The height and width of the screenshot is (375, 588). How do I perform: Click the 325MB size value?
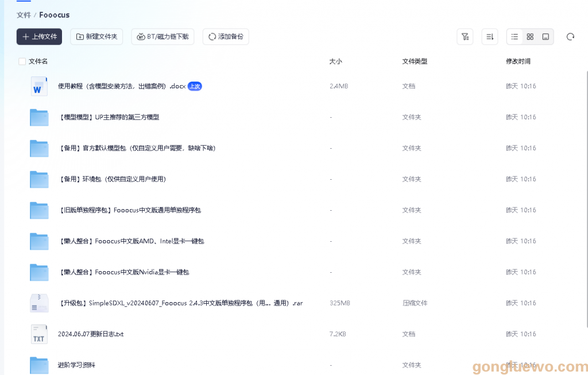[340, 303]
